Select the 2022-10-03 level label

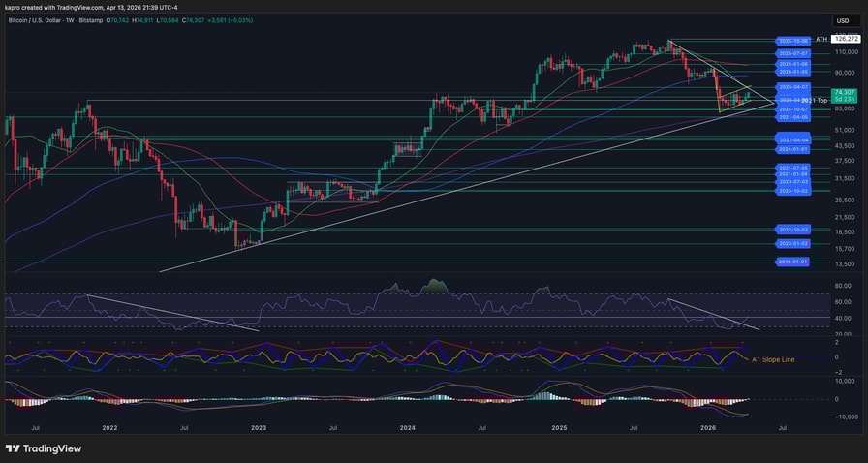click(x=792, y=230)
